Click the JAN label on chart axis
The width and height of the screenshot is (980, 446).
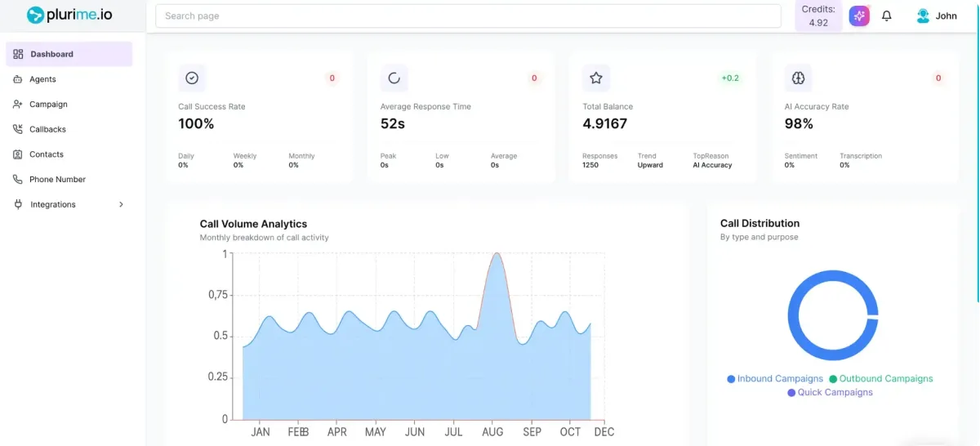click(x=261, y=431)
